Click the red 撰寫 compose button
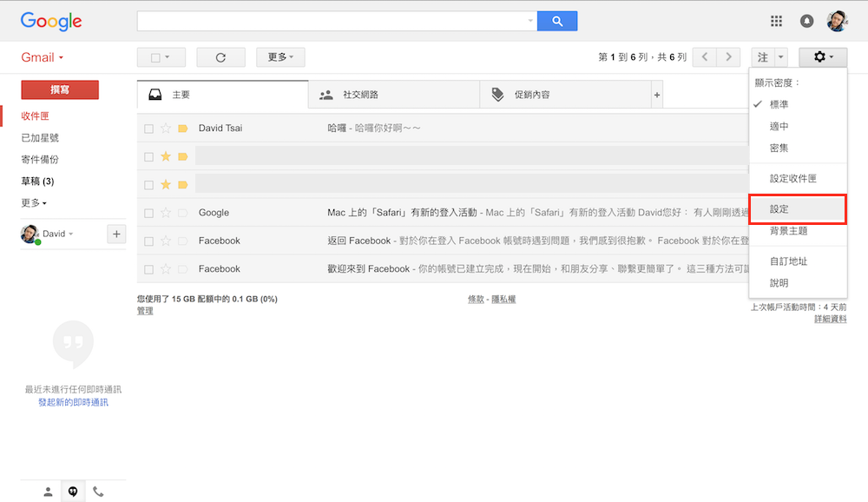 pos(60,89)
